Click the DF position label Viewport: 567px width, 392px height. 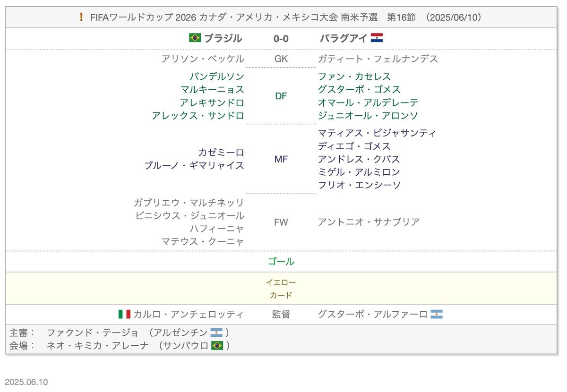[281, 96]
